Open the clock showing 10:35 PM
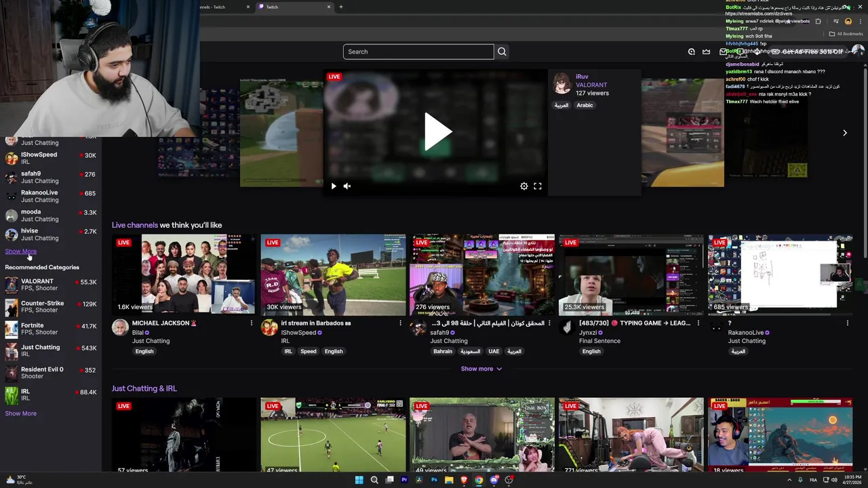Viewport: 868px width, 488px height. [x=852, y=480]
